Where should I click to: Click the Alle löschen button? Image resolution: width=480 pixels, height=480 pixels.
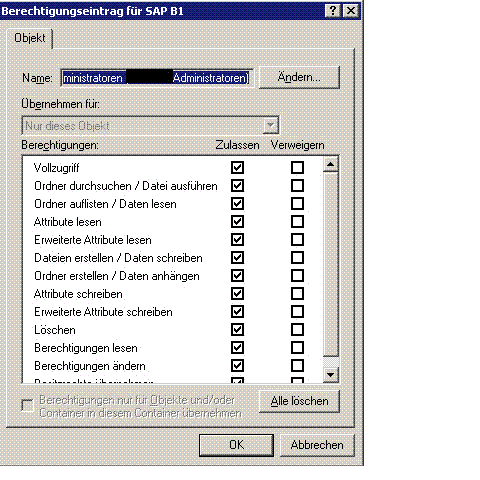point(299,401)
